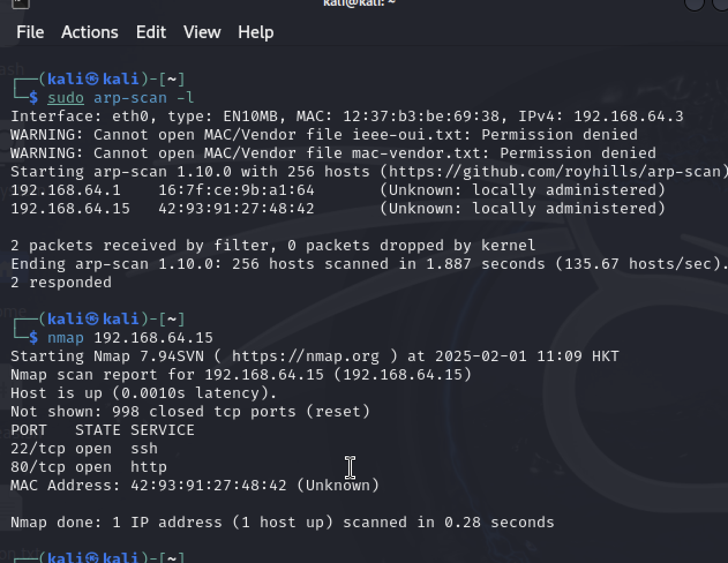Click the kali@kali window title

coord(358,3)
